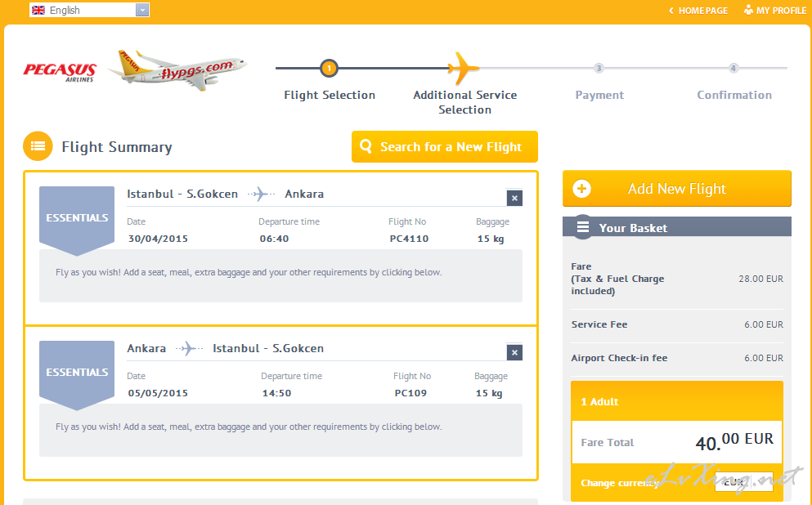This screenshot has width=812, height=505.
Task: Click the magnifier icon in search button
Action: 366,146
